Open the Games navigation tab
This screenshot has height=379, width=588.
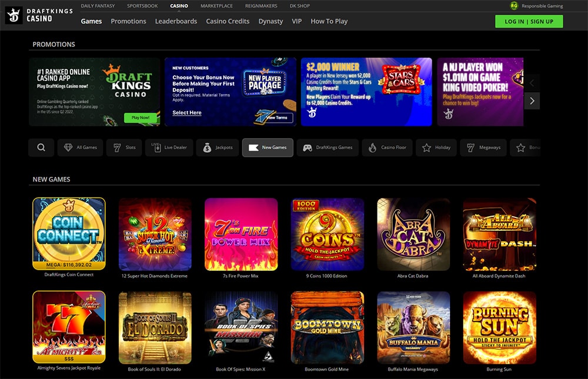(92, 21)
